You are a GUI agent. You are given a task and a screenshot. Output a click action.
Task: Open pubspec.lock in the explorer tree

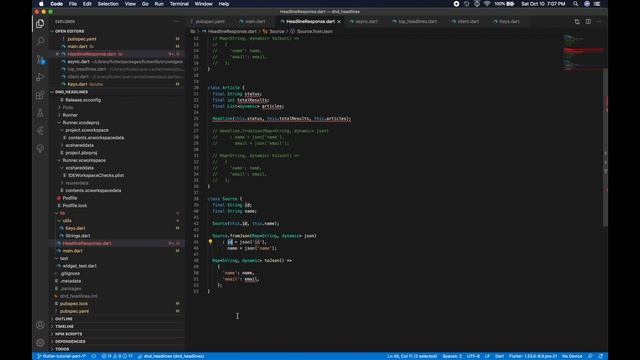coord(74,304)
